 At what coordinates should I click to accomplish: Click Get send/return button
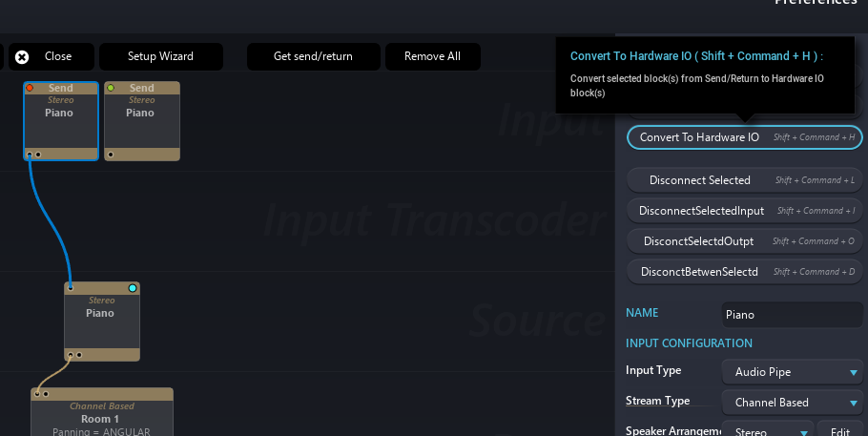tap(313, 56)
